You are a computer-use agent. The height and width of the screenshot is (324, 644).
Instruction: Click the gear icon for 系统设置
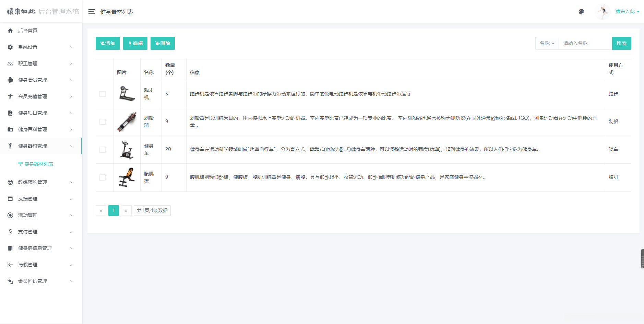click(10, 47)
